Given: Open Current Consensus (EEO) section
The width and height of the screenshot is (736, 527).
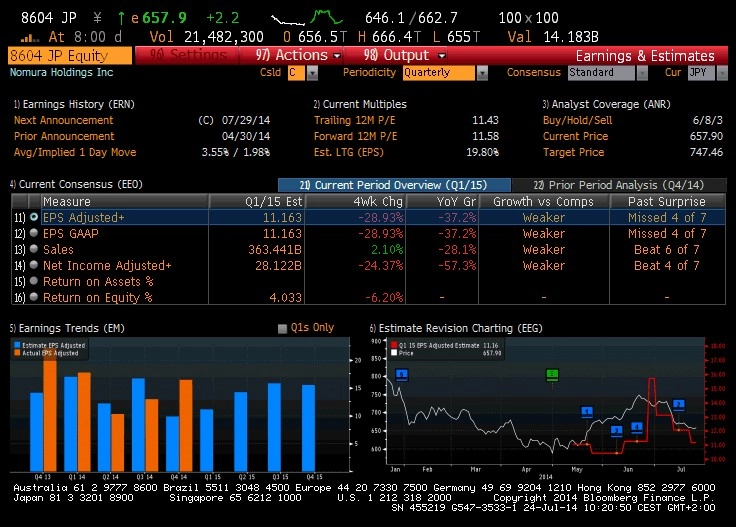Looking at the screenshot, I should (76, 184).
